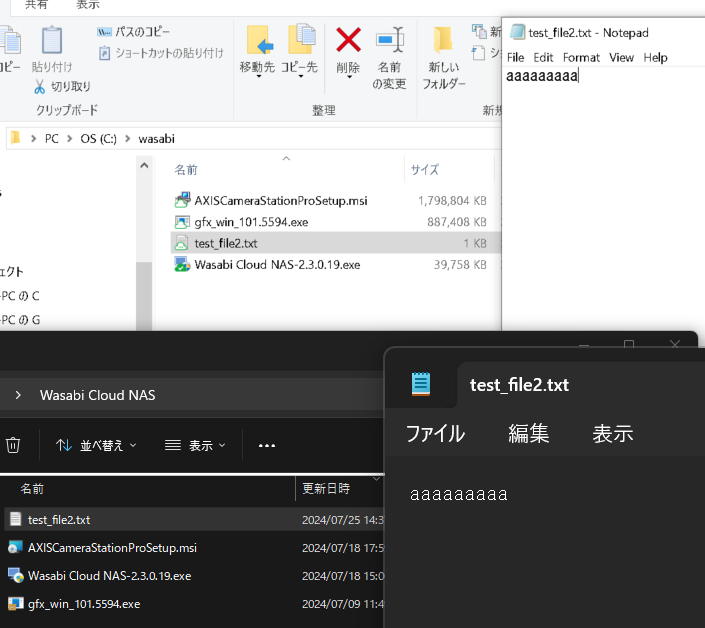705x628 pixels.
Task: Click the Paste (貼り付け) clipboard icon
Action: [x=52, y=40]
